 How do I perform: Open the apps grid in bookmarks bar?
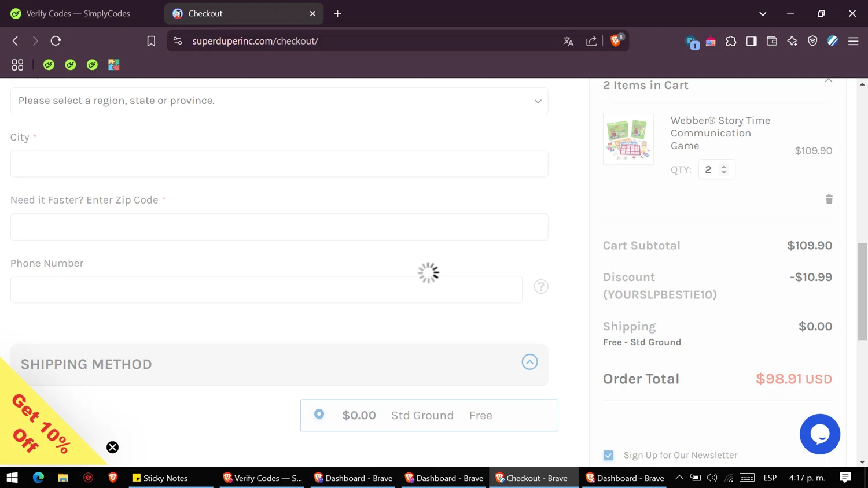[x=17, y=65]
